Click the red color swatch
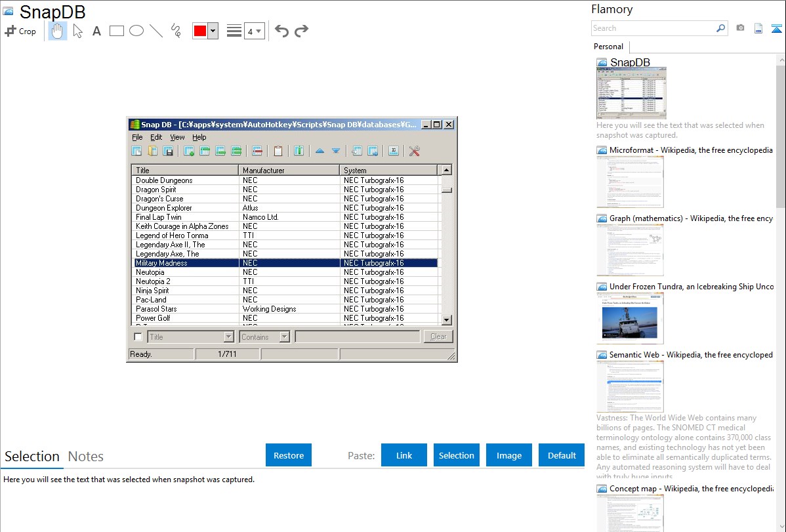 200,31
